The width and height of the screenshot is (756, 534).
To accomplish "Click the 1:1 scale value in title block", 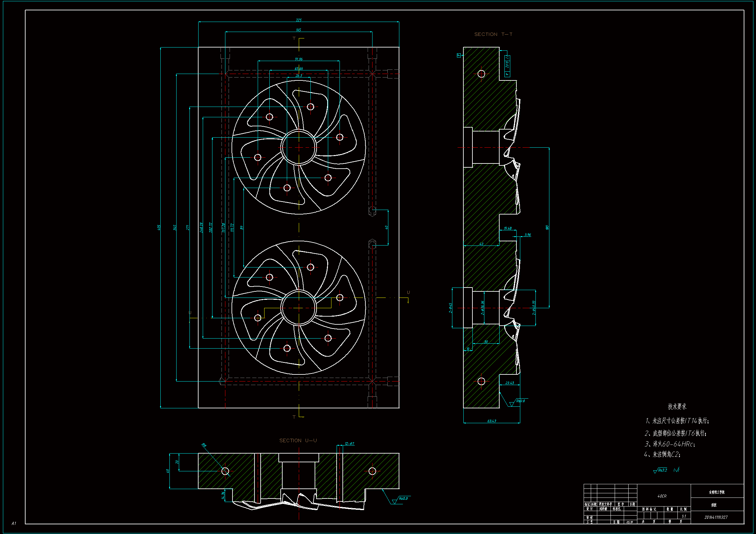I will [x=684, y=517].
